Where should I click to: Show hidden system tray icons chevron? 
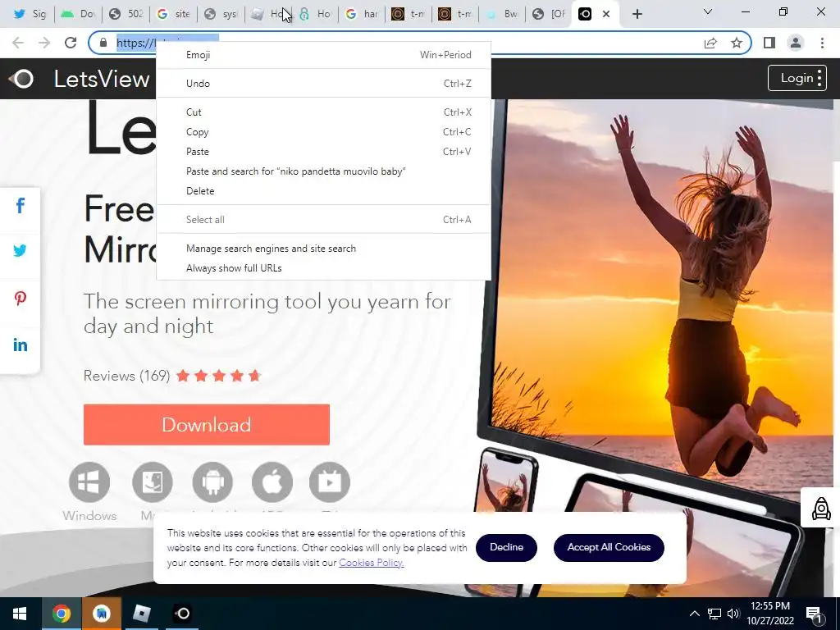click(694, 614)
